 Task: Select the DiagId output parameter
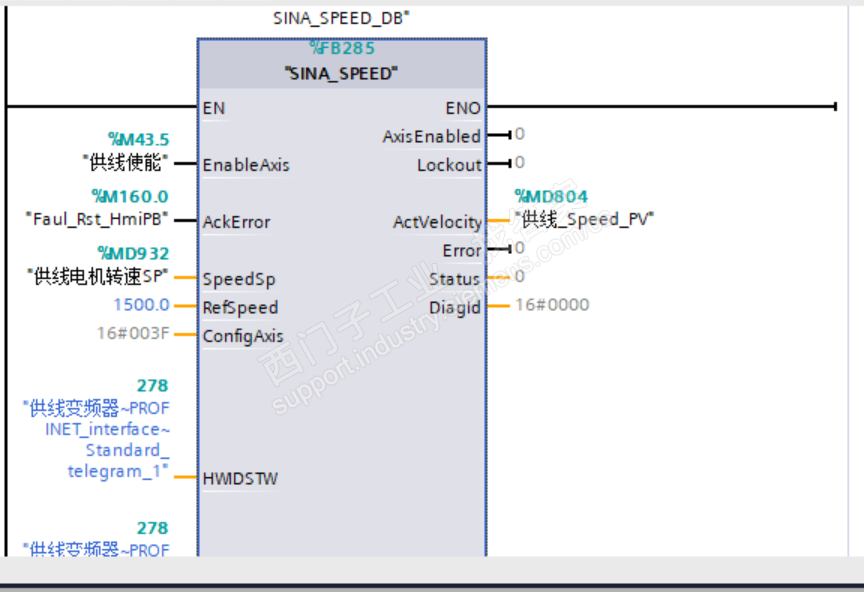point(455,308)
